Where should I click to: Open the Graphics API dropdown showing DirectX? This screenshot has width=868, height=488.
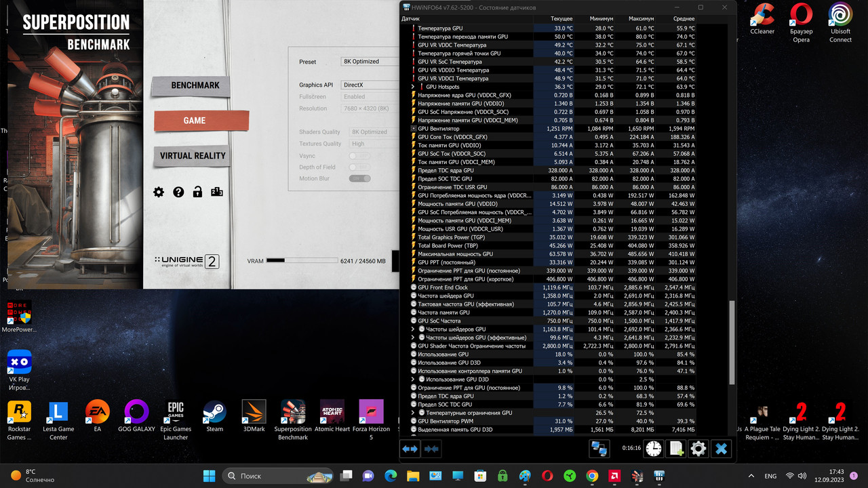point(370,85)
